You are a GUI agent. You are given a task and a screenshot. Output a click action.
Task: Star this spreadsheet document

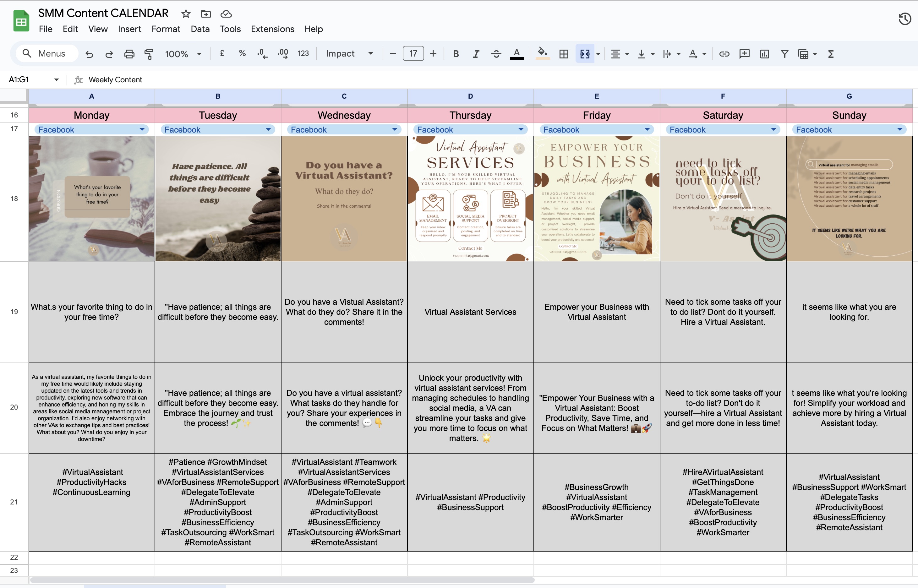186,14
